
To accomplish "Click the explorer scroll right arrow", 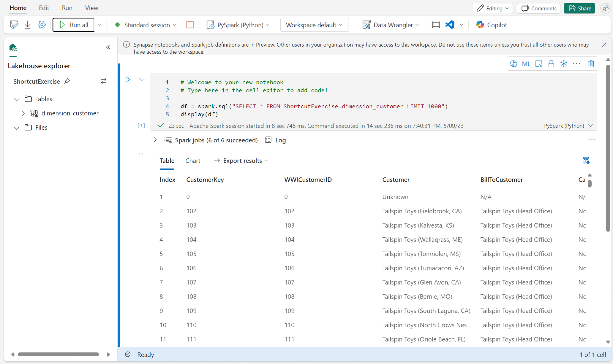I will [x=108, y=355].
